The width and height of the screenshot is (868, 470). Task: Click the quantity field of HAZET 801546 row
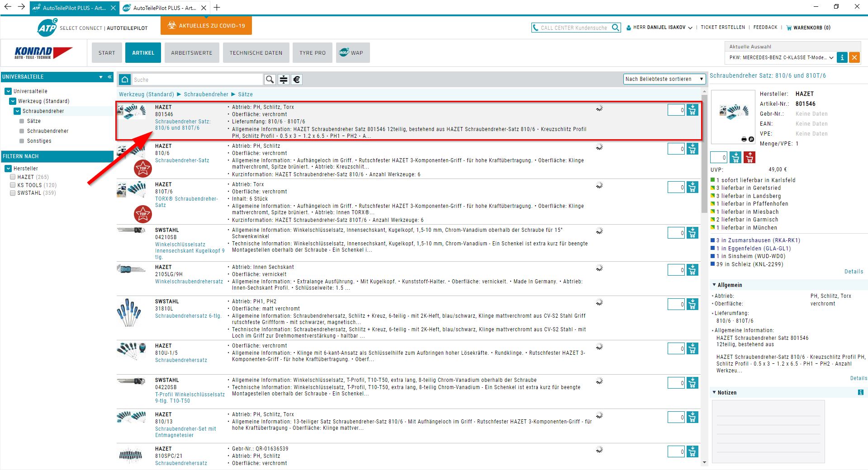(x=676, y=110)
